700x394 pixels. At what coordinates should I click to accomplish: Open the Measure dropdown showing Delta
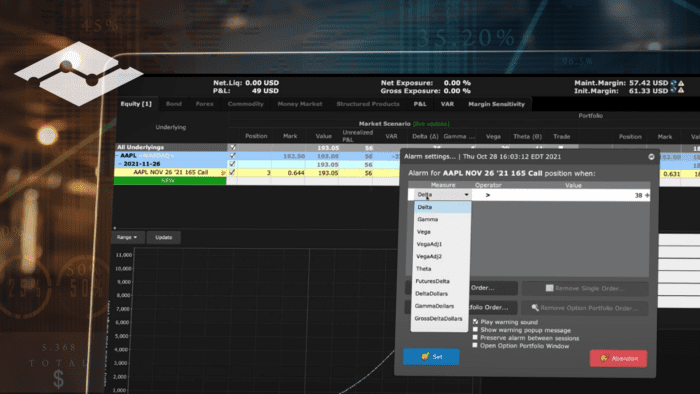442,195
